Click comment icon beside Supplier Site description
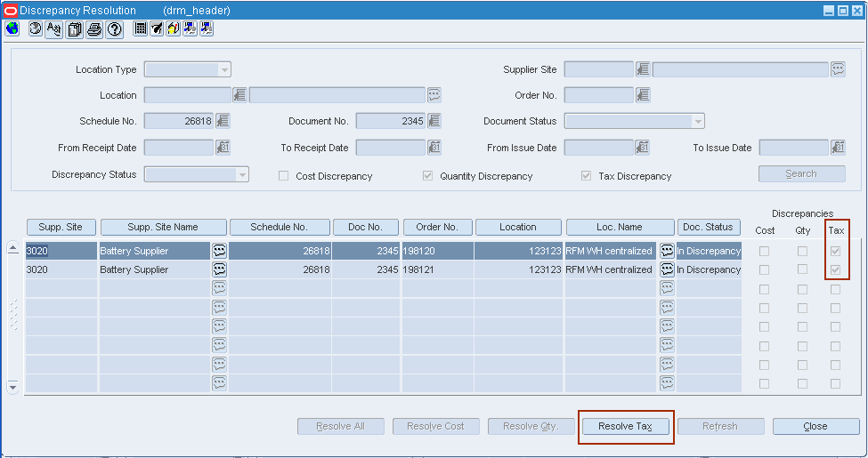The height and width of the screenshot is (458, 868). coord(838,69)
